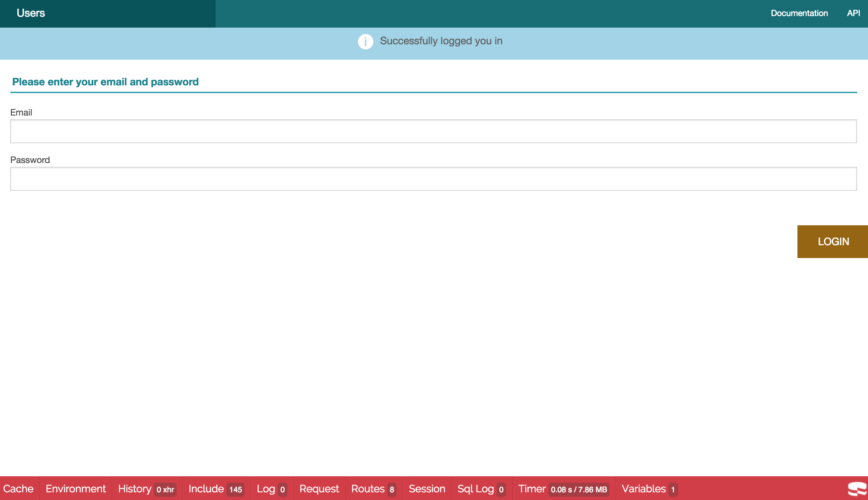The image size is (868, 500).
Task: Open the Timer debug panel
Action: [x=564, y=488]
